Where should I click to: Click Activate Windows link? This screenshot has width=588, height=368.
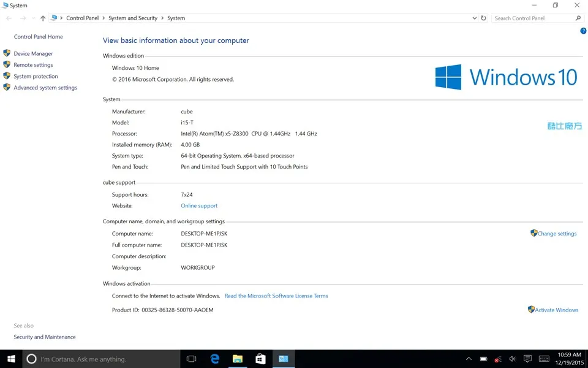pos(557,310)
